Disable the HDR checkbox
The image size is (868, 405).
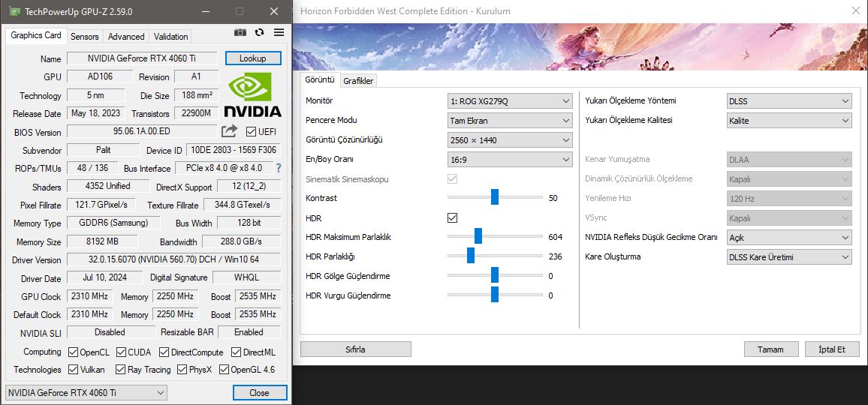pyautogui.click(x=452, y=218)
